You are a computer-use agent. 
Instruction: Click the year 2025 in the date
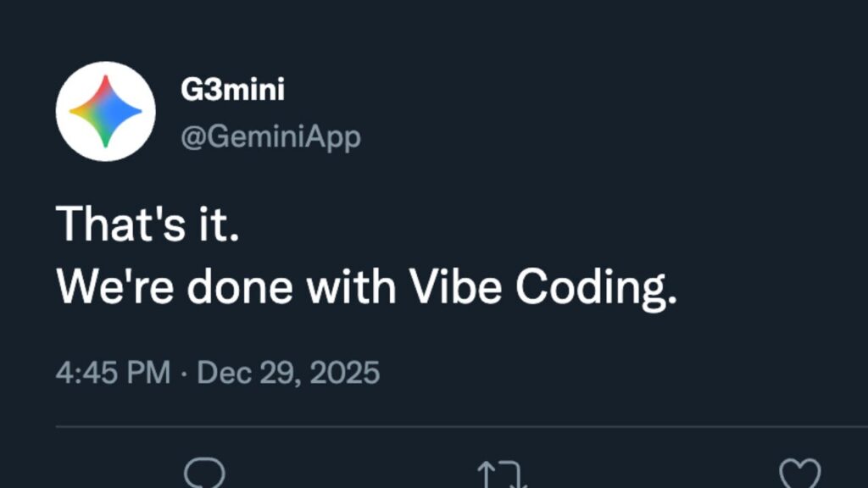click(348, 373)
